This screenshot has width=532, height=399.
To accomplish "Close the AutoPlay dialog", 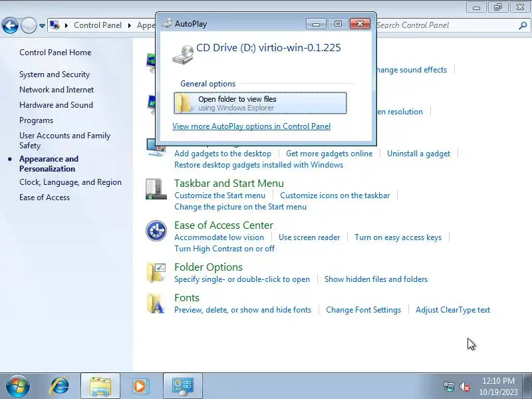I will click(x=360, y=24).
